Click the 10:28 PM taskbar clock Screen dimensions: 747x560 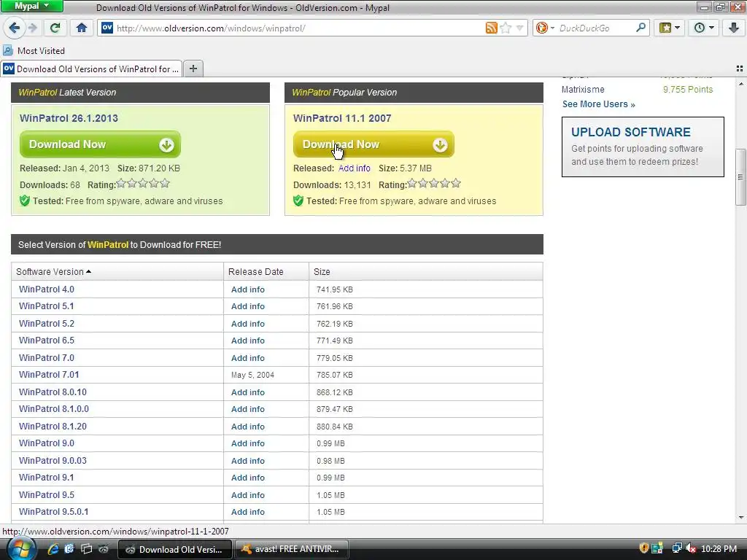(x=719, y=549)
